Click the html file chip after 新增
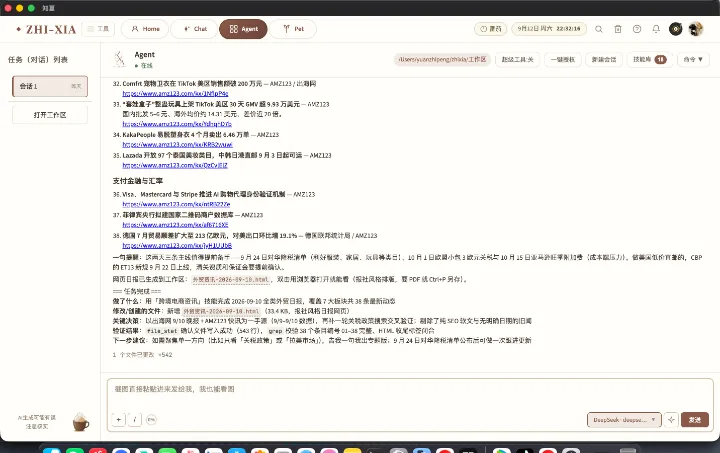Viewport: 720px width, 453px height. click(x=221, y=311)
